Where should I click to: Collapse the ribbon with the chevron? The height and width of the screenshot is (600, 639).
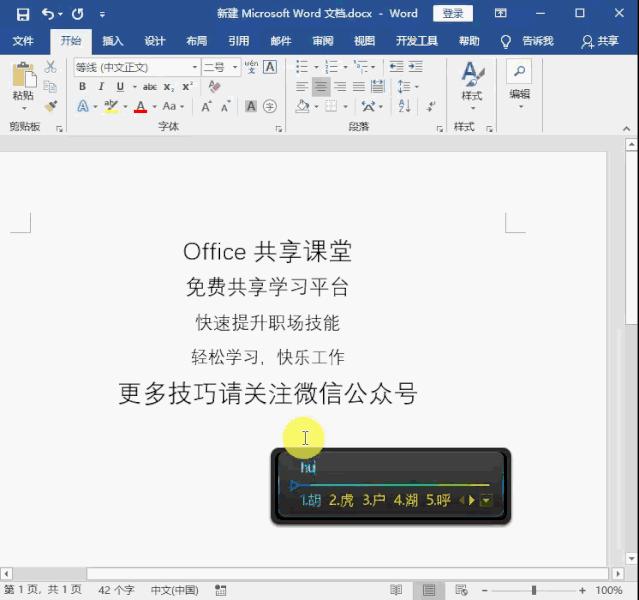627,129
